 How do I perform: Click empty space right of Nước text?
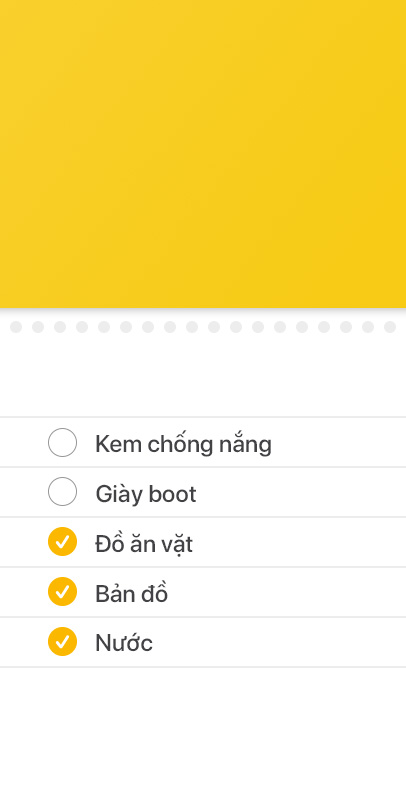pyautogui.click(x=279, y=642)
